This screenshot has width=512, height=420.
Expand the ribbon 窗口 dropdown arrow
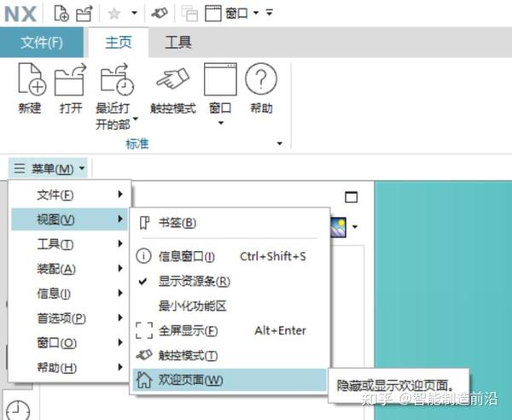(221, 123)
